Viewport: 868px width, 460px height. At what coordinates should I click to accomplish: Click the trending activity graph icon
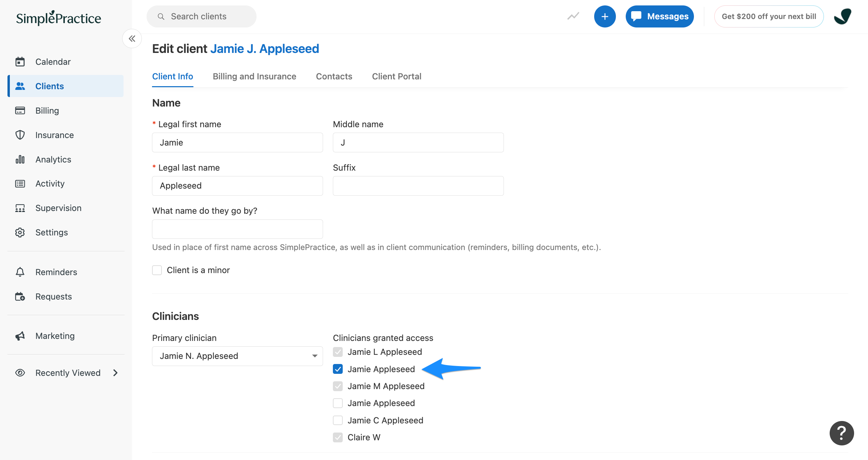tap(573, 16)
